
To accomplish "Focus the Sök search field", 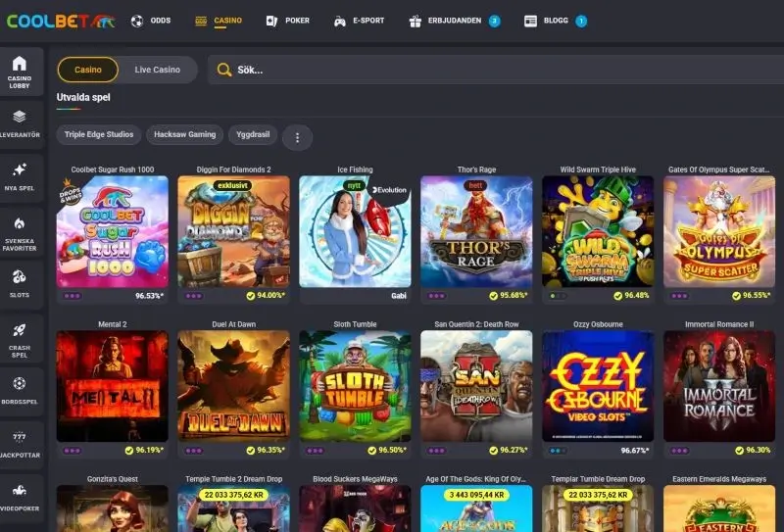I will pos(495,70).
